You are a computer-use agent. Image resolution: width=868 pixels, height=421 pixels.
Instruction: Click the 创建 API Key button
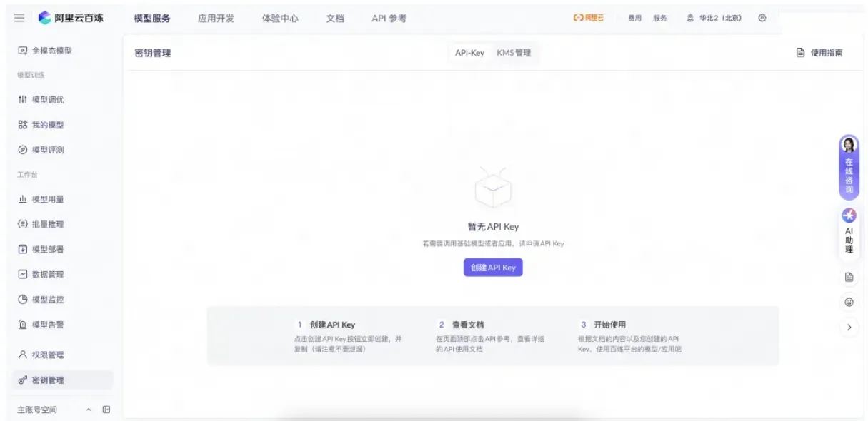493,268
